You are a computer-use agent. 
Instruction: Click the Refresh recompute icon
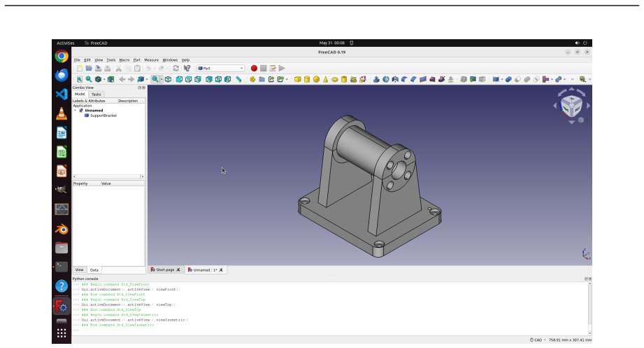click(x=176, y=69)
